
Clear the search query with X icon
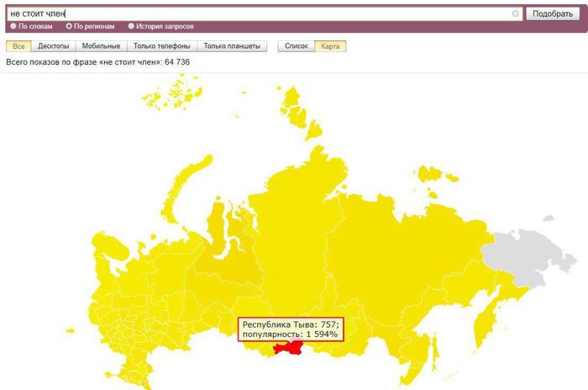point(515,13)
